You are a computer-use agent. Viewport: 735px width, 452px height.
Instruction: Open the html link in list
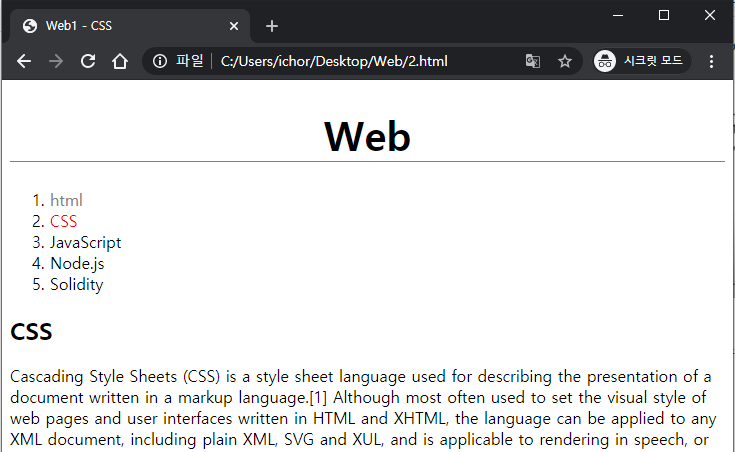coord(67,200)
